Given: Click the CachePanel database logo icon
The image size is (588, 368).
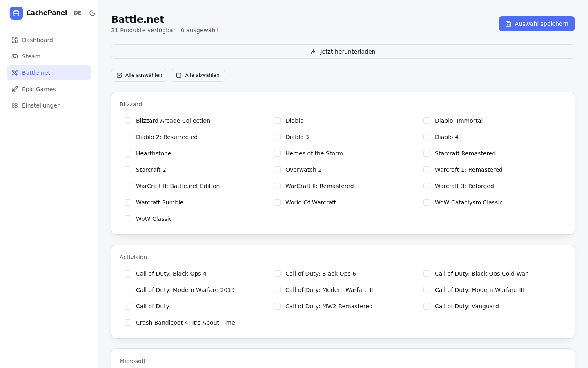Looking at the screenshot, I should [16, 13].
